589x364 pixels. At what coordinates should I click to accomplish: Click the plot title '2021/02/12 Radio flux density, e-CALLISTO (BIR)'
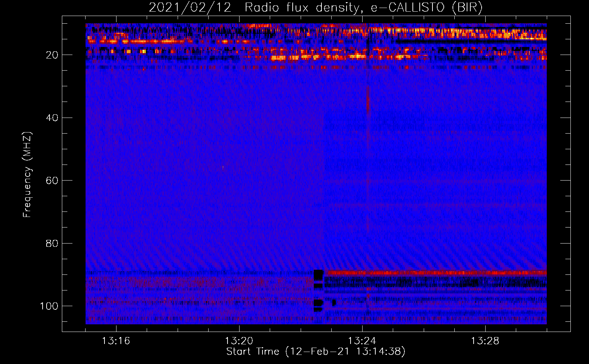tap(316, 8)
